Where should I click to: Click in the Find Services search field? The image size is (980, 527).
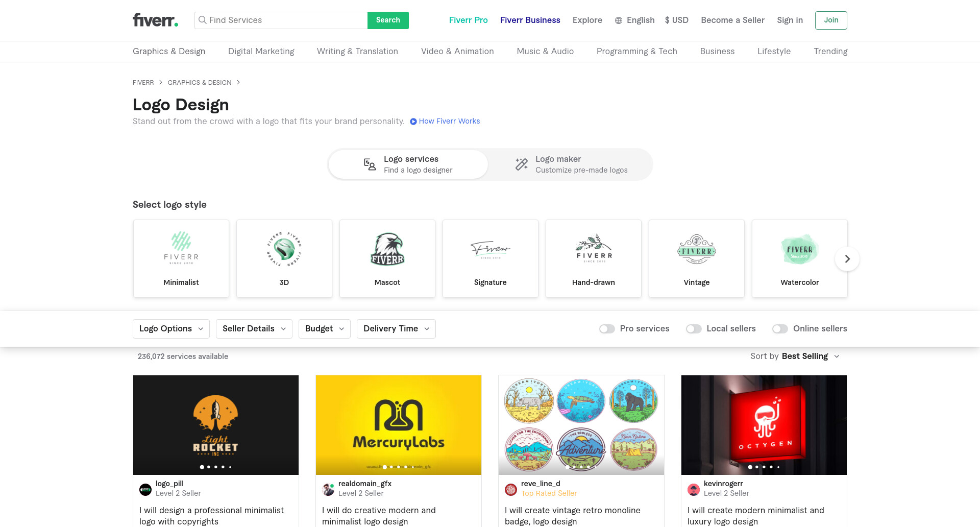281,20
